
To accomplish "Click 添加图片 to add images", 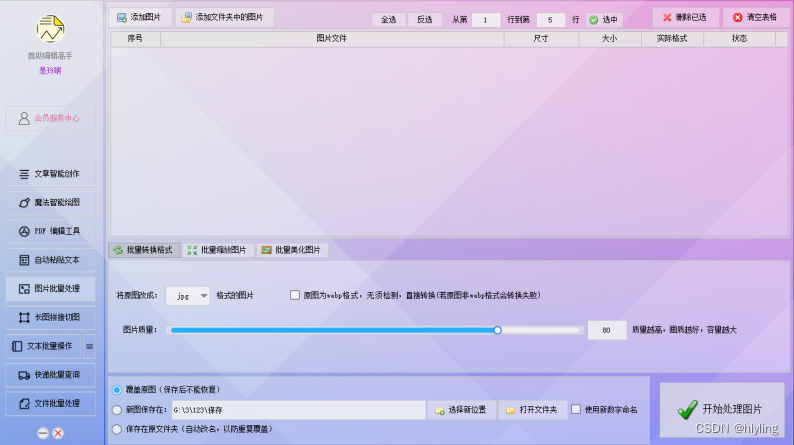I will (140, 17).
